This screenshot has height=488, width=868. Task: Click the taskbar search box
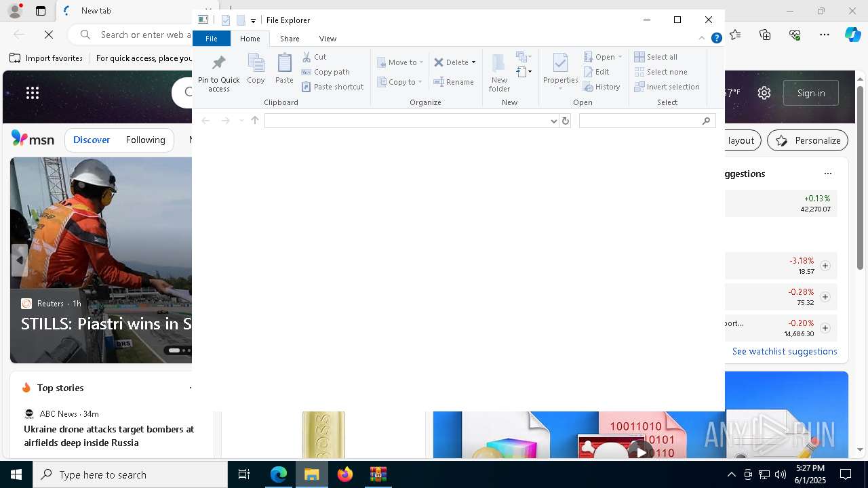130,474
